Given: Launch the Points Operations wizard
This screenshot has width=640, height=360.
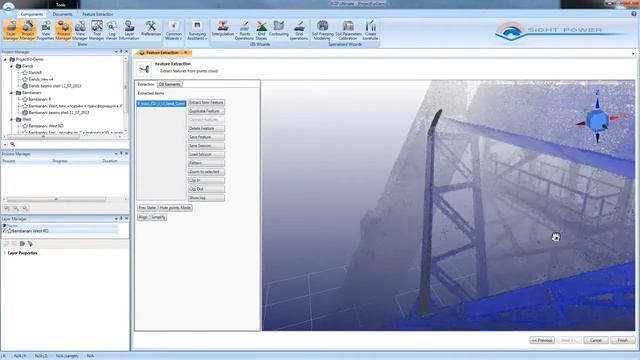Looking at the screenshot, I should pyautogui.click(x=244, y=30).
